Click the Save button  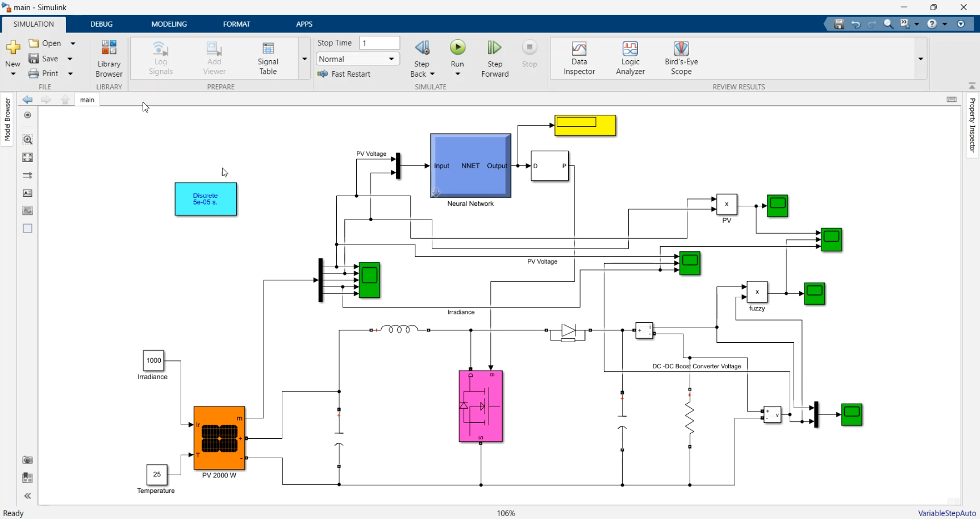(44, 59)
